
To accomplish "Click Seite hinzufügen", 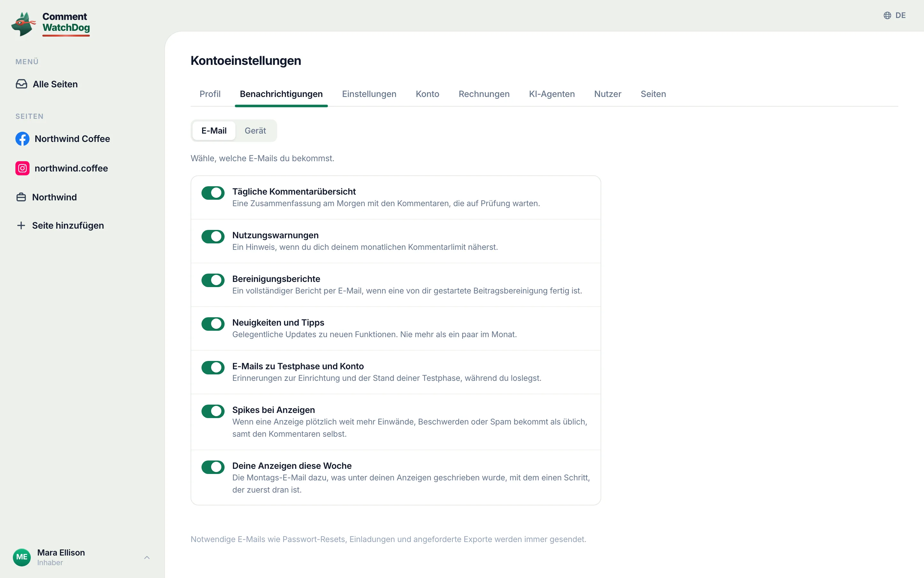I will 60,225.
